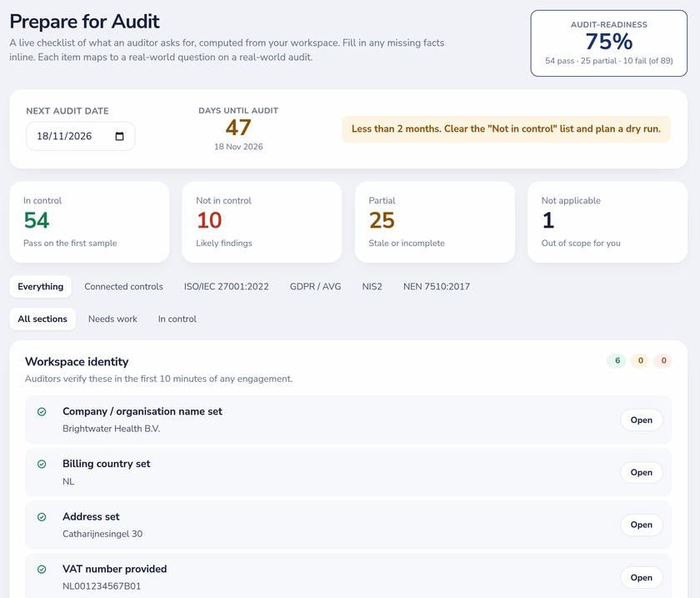Show In control sections filter
The width and height of the screenshot is (700, 598).
[x=177, y=319]
